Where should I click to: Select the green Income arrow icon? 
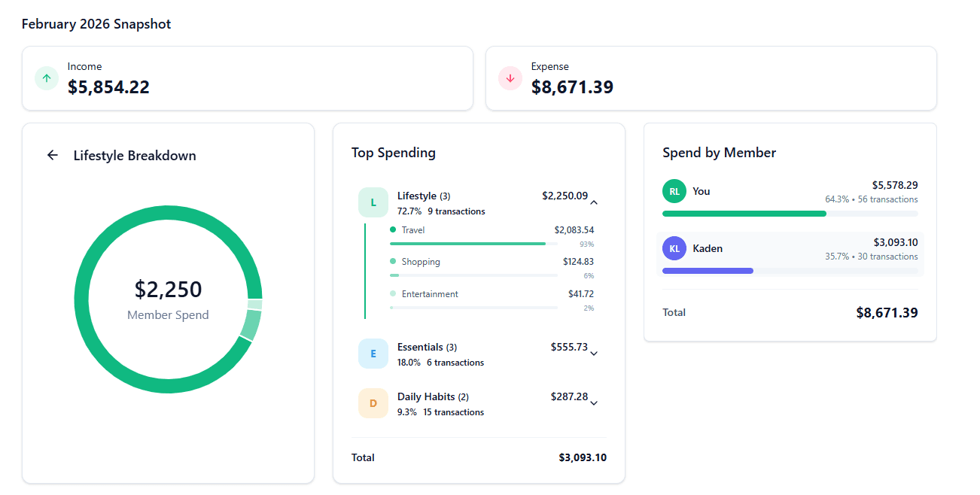point(46,78)
